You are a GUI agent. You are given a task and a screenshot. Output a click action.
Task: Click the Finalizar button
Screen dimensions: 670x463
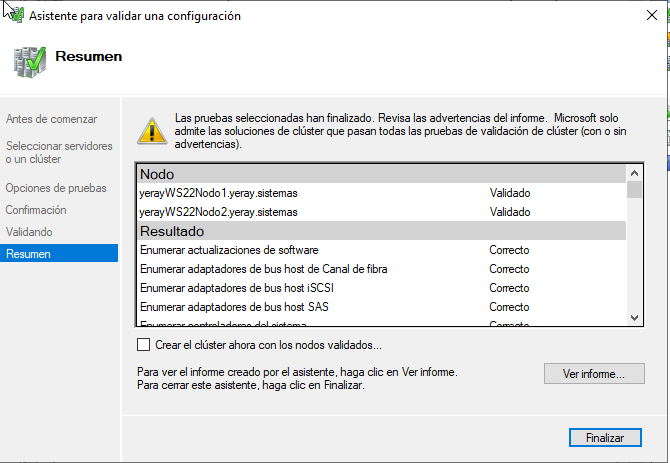tap(605, 438)
